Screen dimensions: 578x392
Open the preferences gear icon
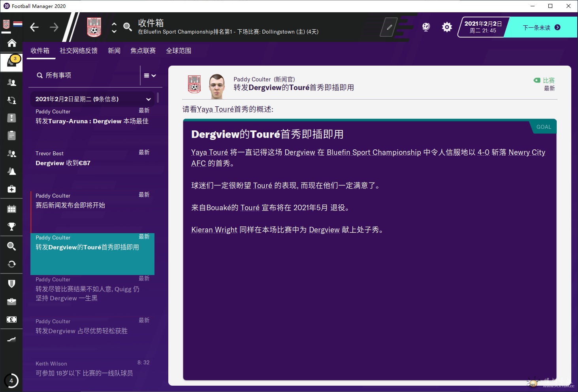[x=447, y=27]
